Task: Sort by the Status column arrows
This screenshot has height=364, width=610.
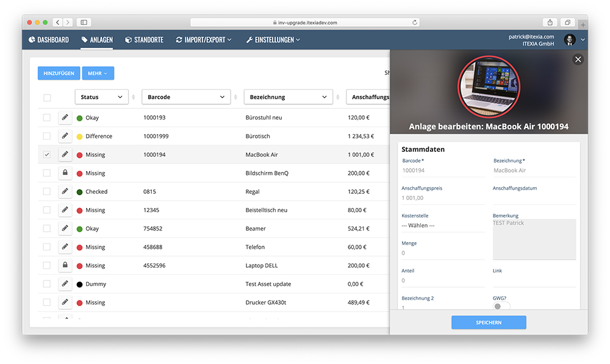Action: 134,97
